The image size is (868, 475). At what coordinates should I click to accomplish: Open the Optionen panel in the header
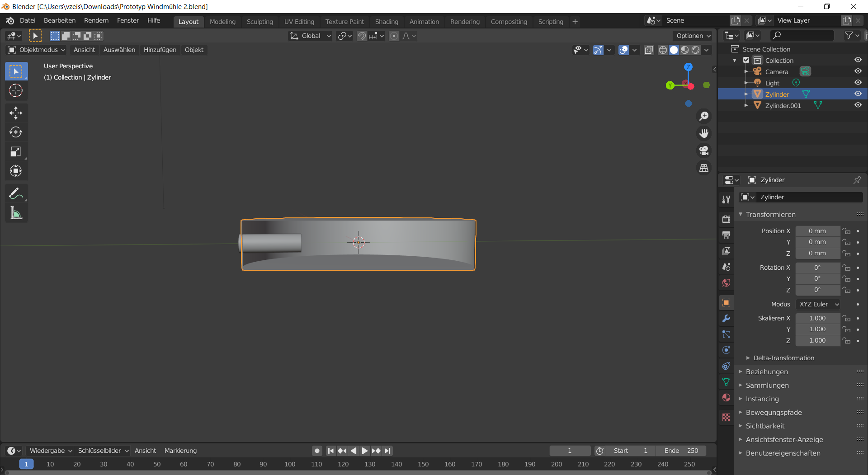692,36
